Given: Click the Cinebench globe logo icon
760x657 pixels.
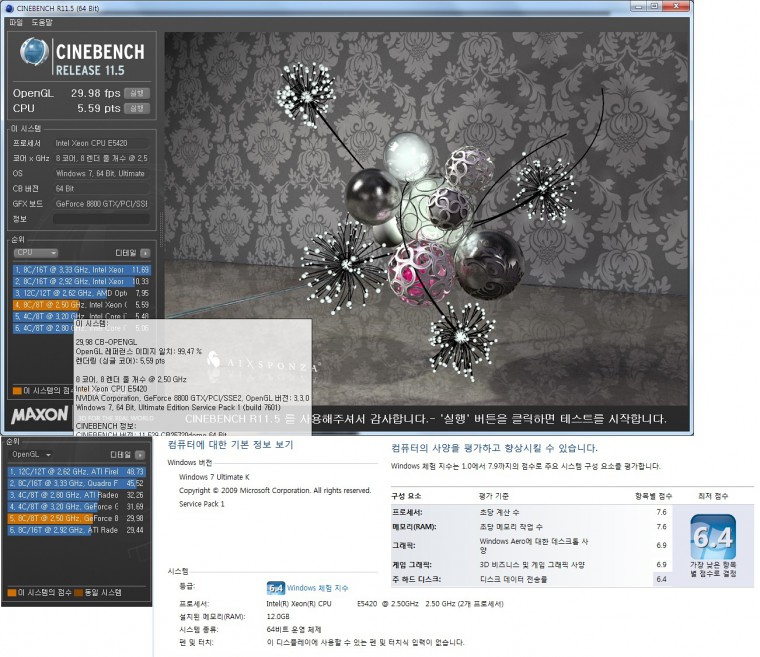Looking at the screenshot, I should [x=34, y=52].
